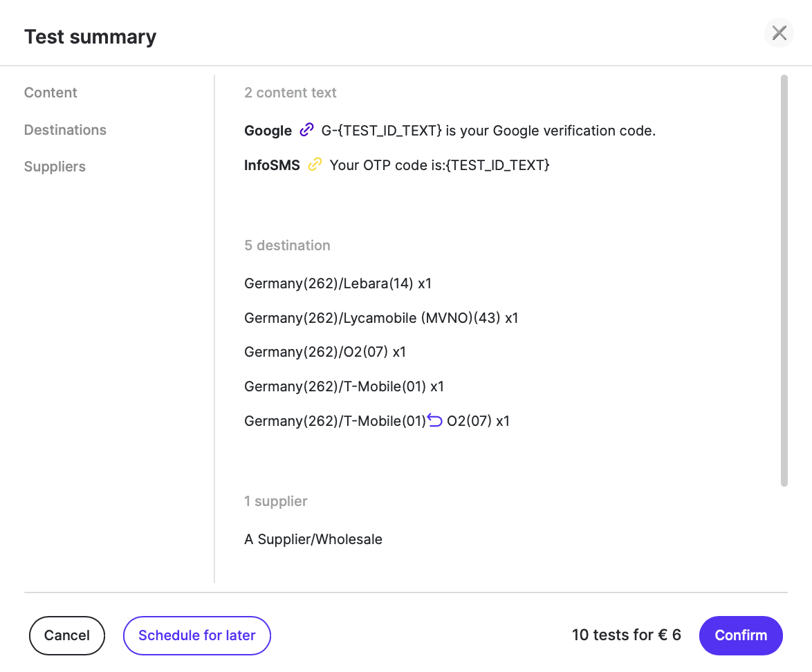
Task: Select the Google sender name
Action: point(268,131)
